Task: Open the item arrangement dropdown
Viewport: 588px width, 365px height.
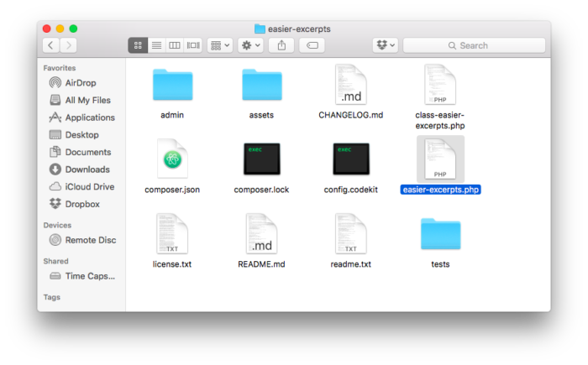Action: point(220,45)
